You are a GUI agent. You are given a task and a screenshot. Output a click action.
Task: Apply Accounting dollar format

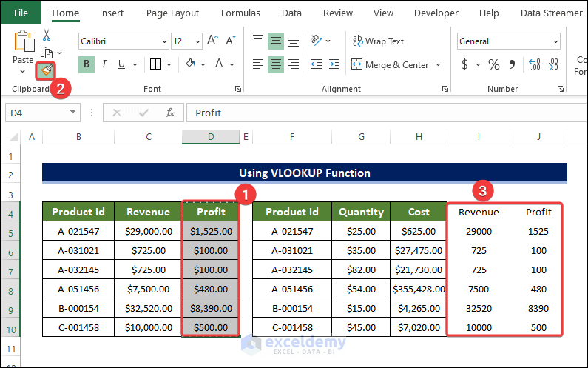[465, 64]
